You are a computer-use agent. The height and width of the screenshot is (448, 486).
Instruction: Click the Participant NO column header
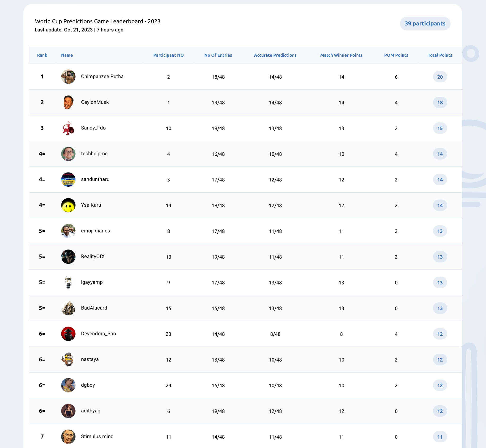click(168, 55)
